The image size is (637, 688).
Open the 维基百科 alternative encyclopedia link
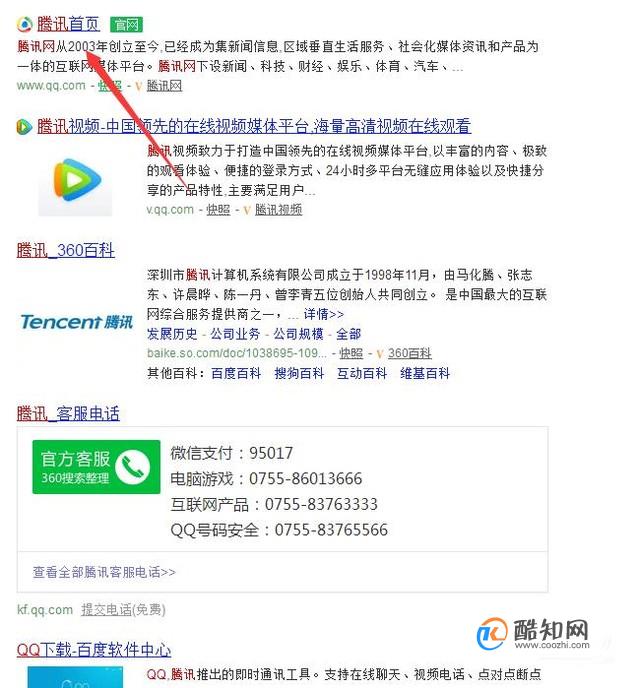(425, 373)
